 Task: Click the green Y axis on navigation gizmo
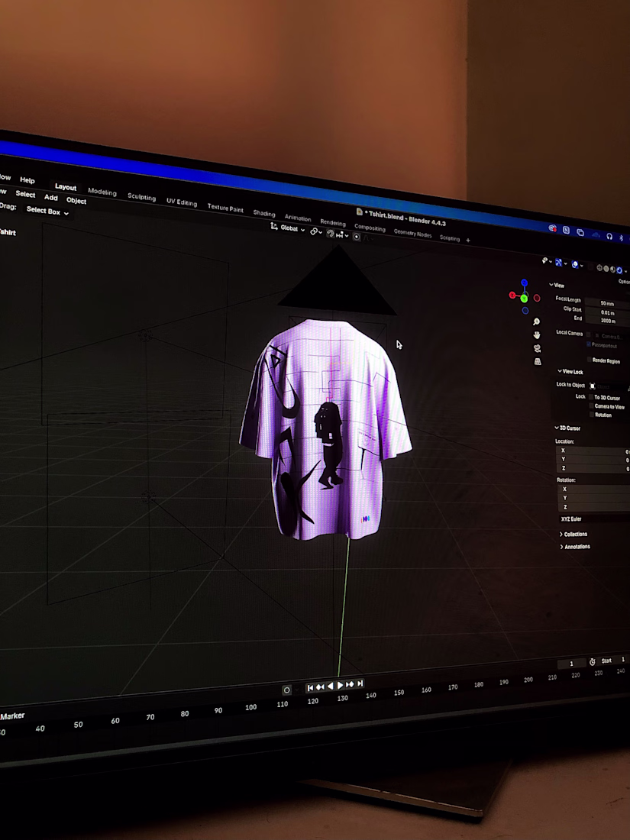click(524, 298)
